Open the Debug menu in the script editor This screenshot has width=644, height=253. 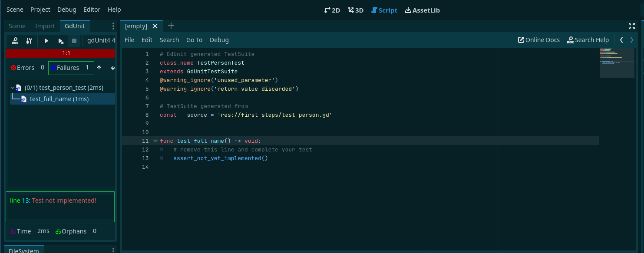click(219, 40)
